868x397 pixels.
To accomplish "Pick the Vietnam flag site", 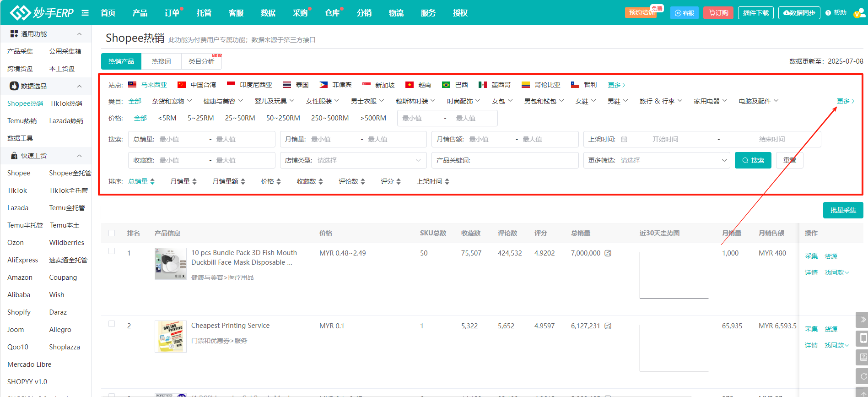I will pyautogui.click(x=410, y=85).
